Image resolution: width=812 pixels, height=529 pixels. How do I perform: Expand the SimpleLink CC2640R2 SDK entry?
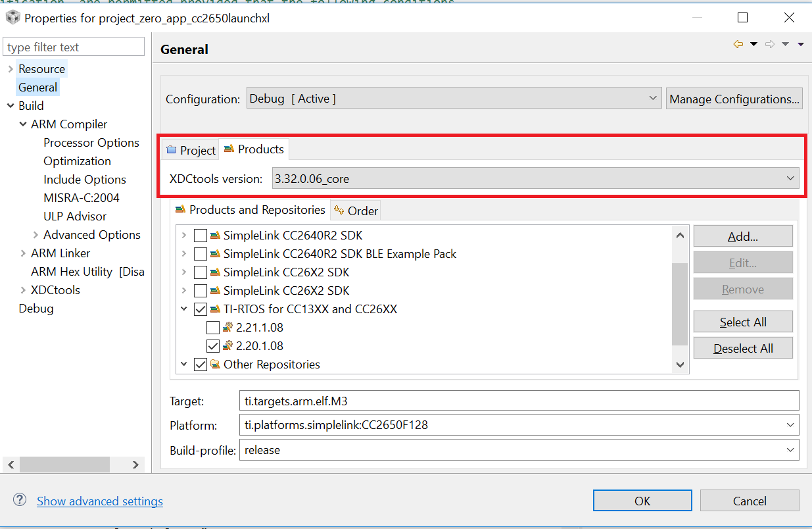183,235
